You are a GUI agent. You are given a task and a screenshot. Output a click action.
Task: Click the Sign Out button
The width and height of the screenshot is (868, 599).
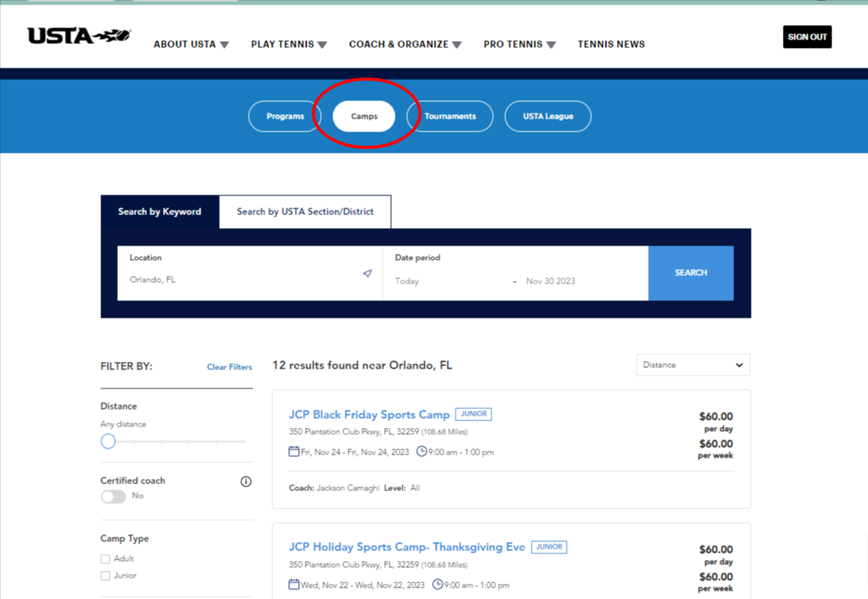pos(807,37)
